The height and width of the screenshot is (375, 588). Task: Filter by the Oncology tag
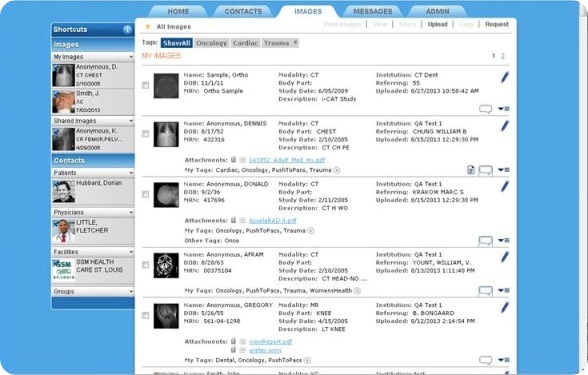click(x=212, y=43)
